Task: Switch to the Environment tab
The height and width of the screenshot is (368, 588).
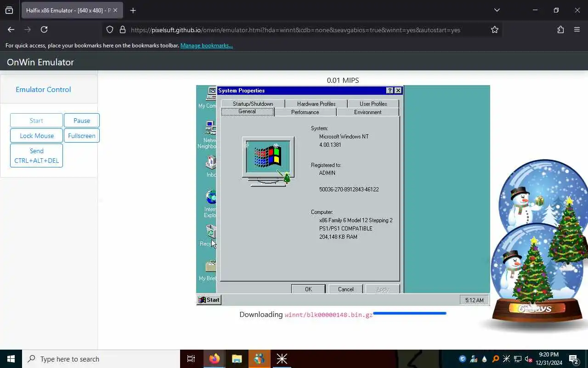Action: (x=367, y=112)
